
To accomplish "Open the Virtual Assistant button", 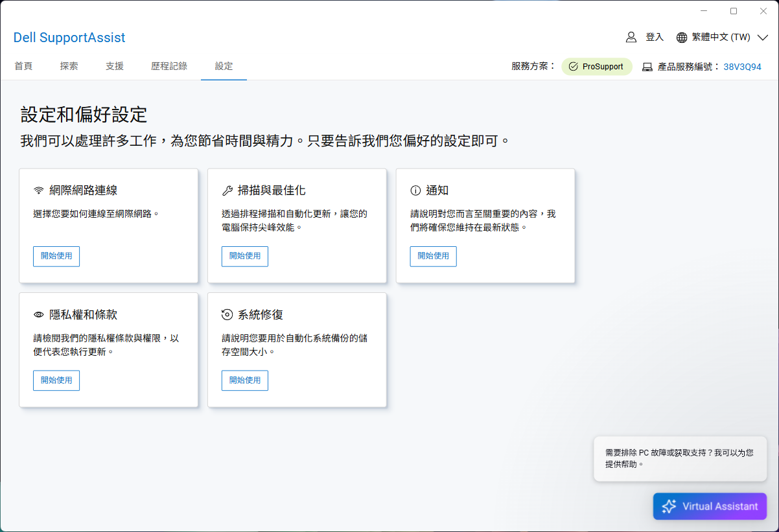I will point(710,506).
